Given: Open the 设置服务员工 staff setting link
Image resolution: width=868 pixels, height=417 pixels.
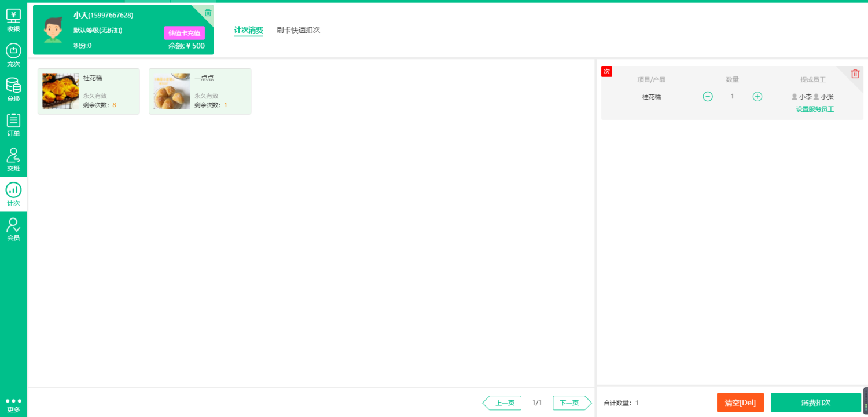Looking at the screenshot, I should click(814, 108).
